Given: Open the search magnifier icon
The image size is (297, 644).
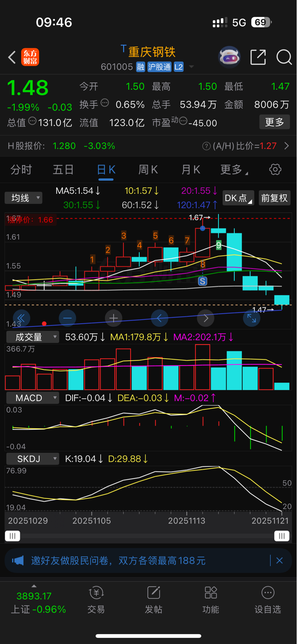Looking at the screenshot, I should (284, 57).
